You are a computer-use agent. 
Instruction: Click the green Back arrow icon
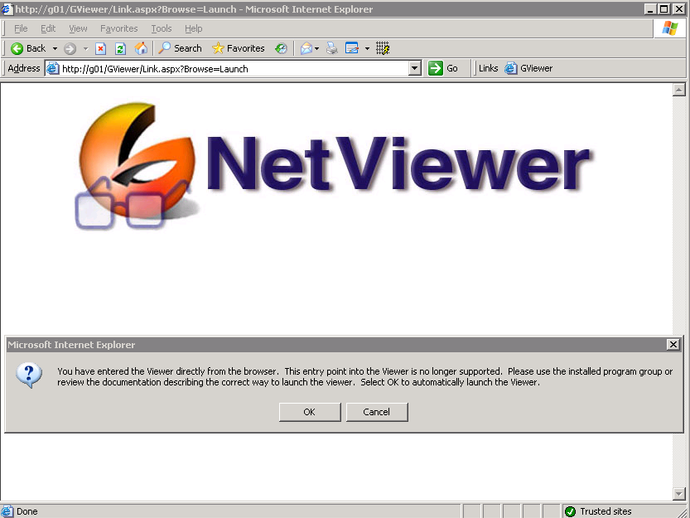[x=17, y=48]
